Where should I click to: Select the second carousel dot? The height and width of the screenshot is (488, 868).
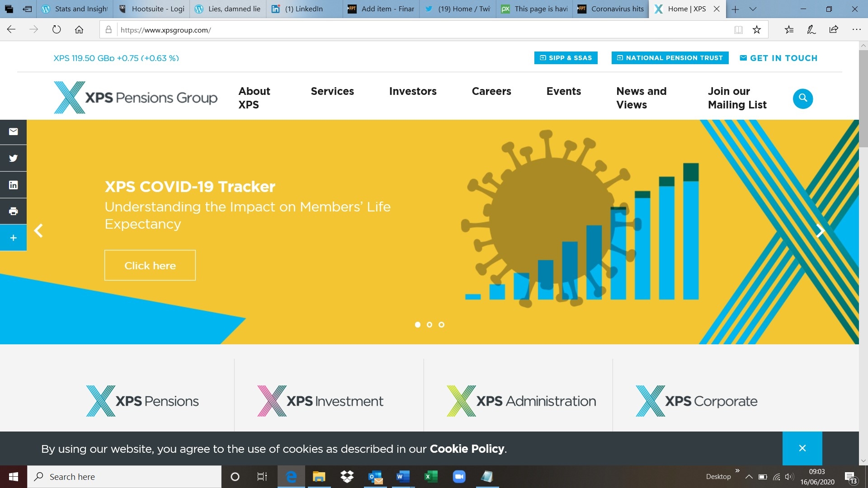coord(429,324)
